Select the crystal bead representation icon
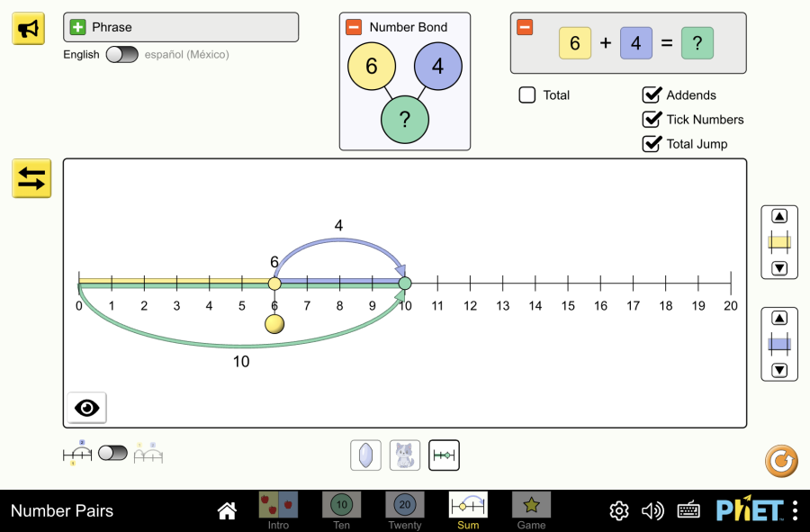This screenshot has height=532, width=810. tap(365, 455)
